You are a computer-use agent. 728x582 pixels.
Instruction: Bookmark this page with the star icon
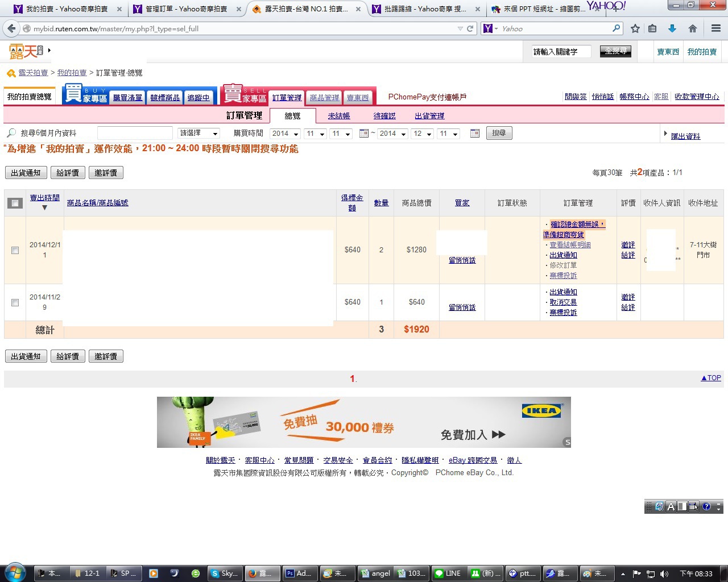[x=635, y=28]
